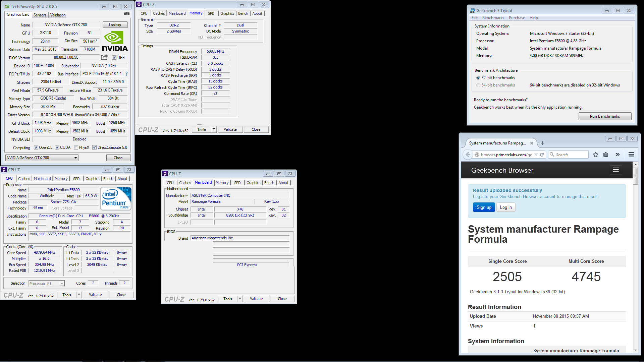Click the Intel Pentium inside logo
Viewport: 644px width, 362px height.
pyautogui.click(x=116, y=199)
